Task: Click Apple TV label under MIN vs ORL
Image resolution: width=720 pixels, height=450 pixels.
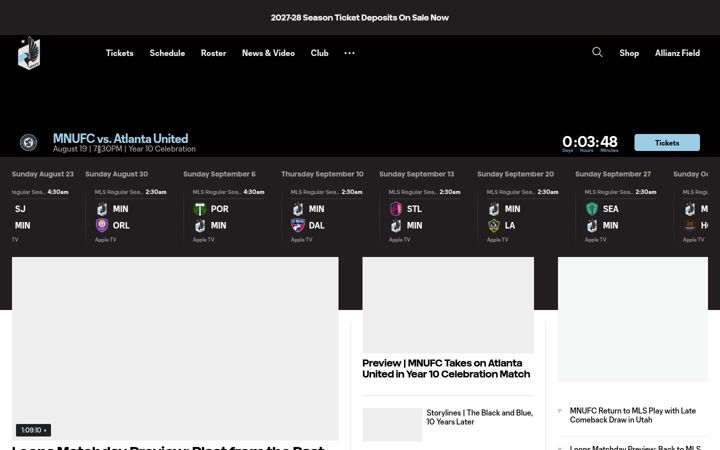Action: [106, 240]
